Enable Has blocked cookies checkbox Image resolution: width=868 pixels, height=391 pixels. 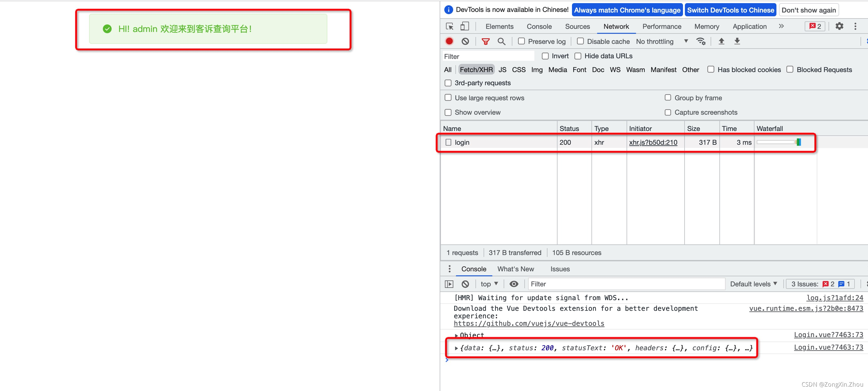pos(710,69)
